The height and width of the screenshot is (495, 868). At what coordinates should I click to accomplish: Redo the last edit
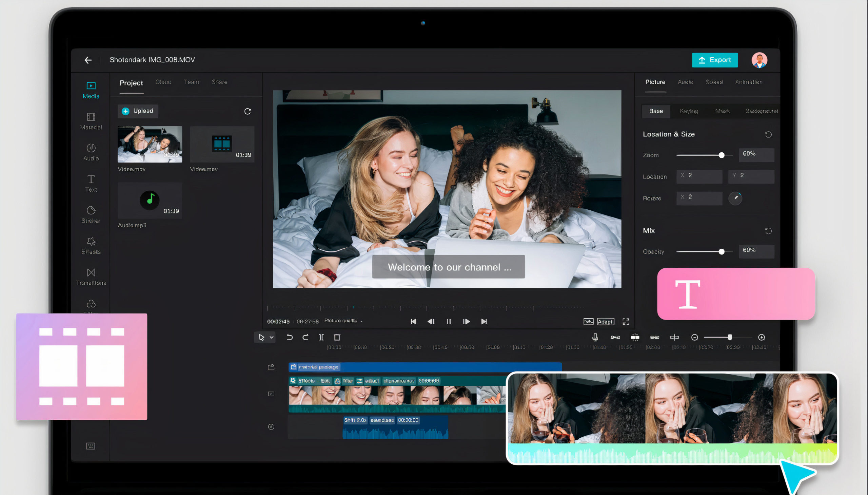click(305, 337)
